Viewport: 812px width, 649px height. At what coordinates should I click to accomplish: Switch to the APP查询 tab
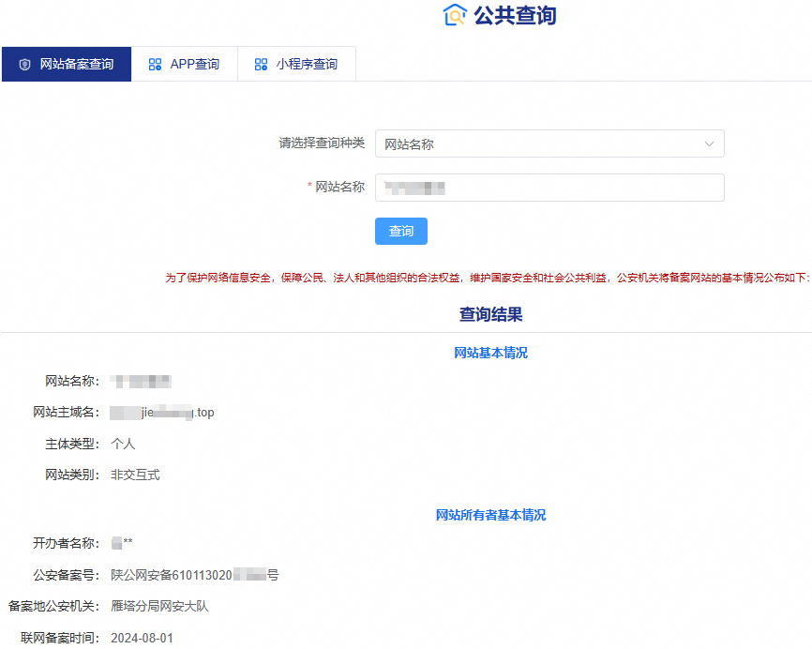[185, 64]
